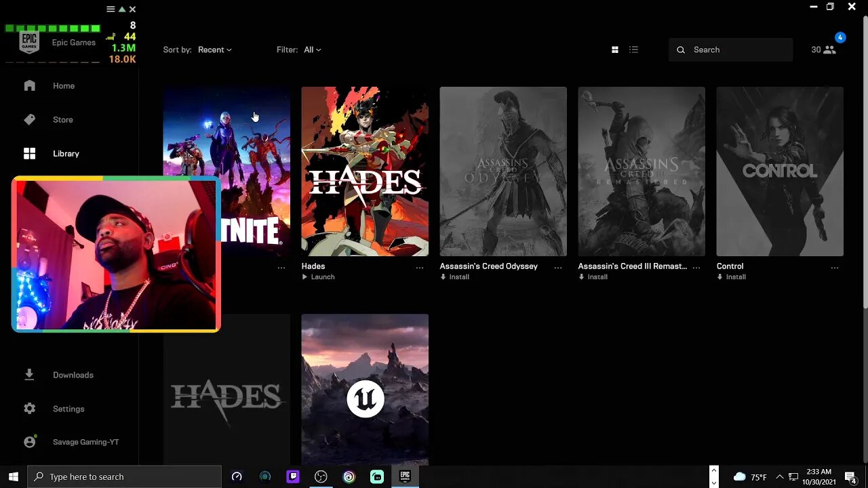Click the overlay green triangle icon
868x488 pixels.
click(x=122, y=9)
